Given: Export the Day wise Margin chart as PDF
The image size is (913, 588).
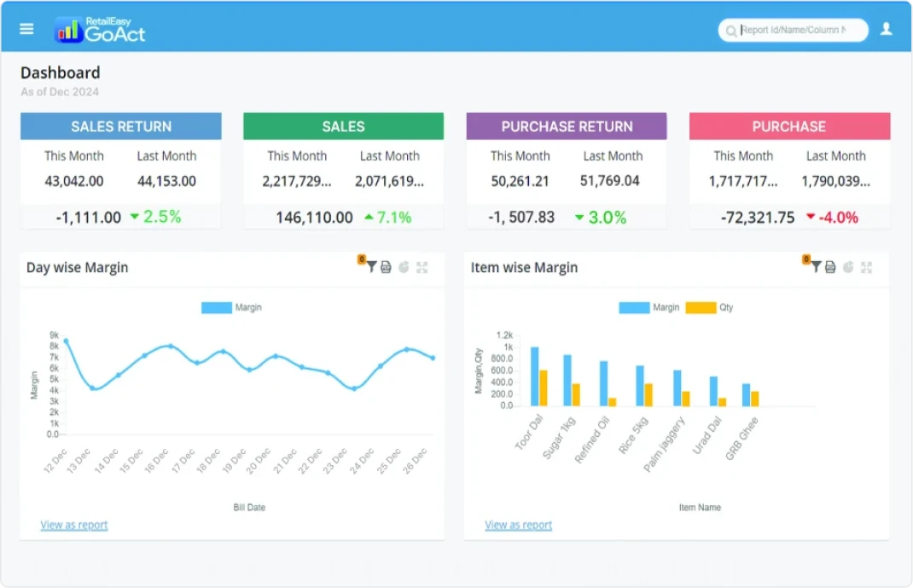Looking at the screenshot, I should click(x=387, y=266).
